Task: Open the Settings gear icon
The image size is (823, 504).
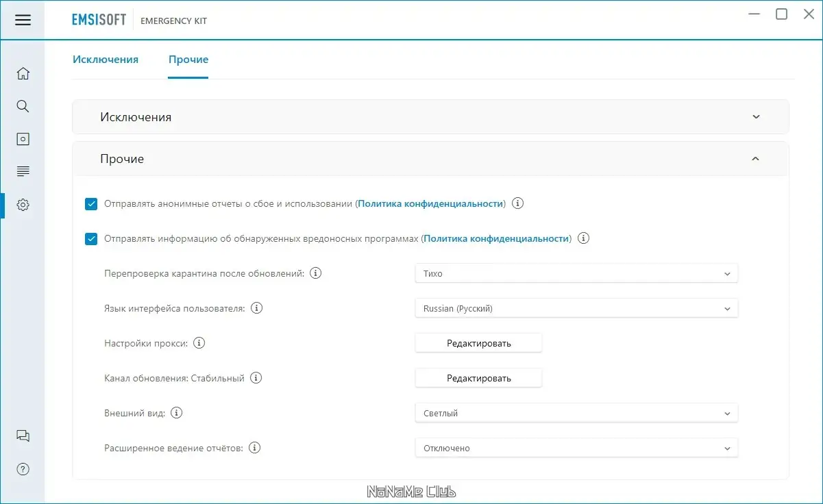Action: tap(23, 204)
